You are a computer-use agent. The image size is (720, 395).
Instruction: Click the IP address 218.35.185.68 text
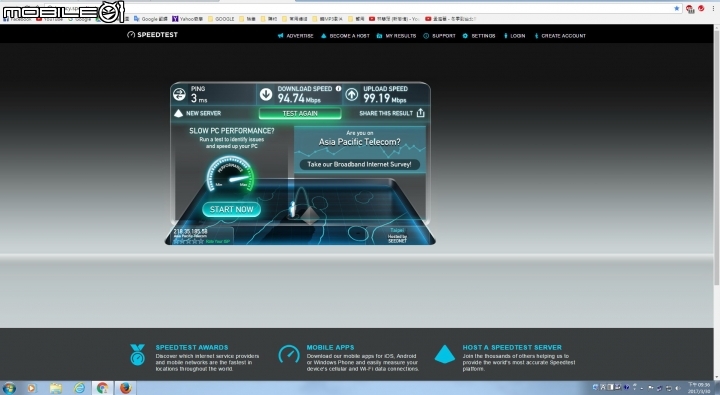[190, 231]
